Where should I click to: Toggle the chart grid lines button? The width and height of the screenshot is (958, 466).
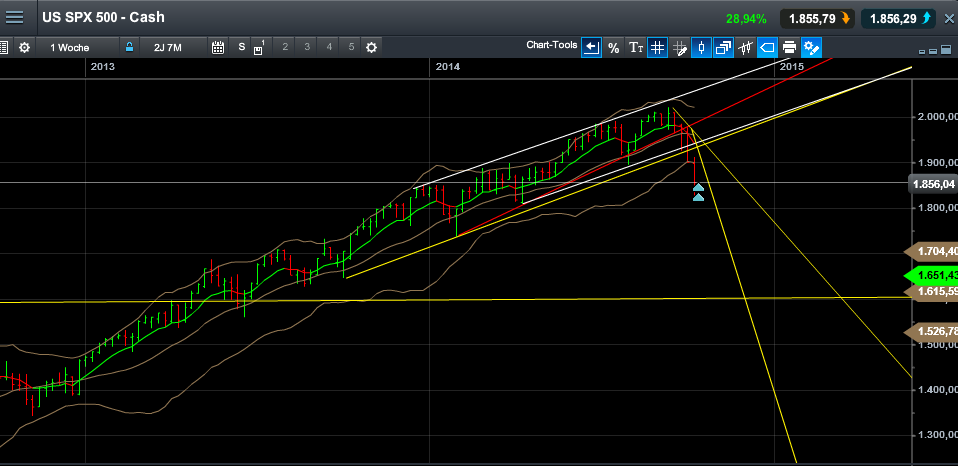(x=657, y=48)
